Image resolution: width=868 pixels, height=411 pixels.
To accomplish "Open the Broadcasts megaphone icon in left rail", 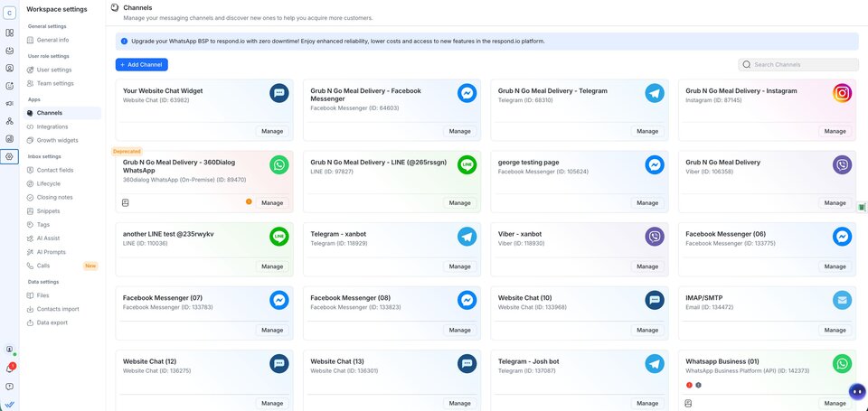I will (x=9, y=104).
